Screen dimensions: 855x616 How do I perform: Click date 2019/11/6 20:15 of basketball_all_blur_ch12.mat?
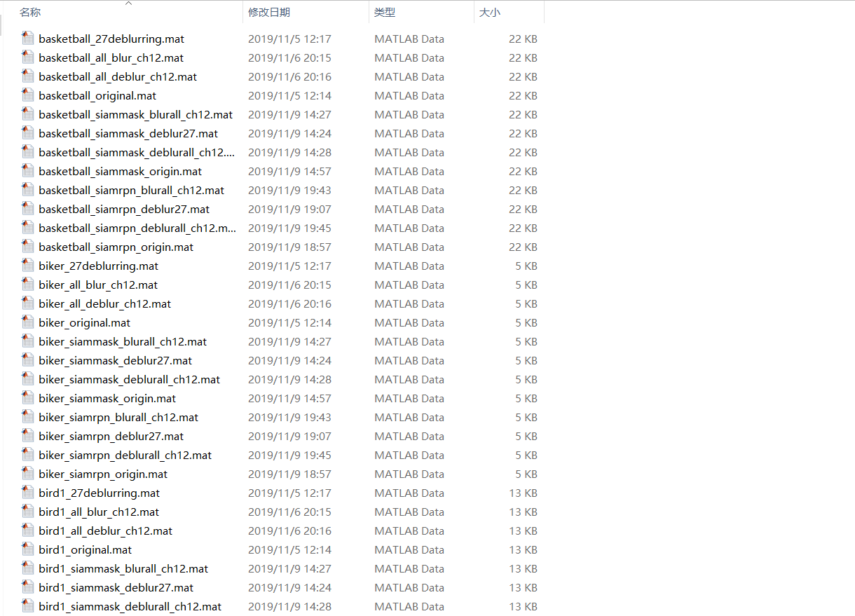click(289, 57)
